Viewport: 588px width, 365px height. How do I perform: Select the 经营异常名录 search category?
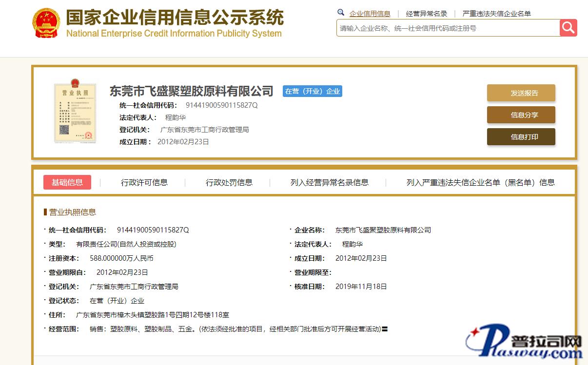click(x=427, y=14)
